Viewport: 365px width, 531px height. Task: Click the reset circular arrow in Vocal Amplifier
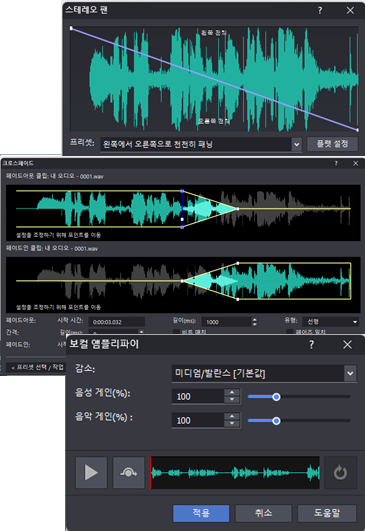pyautogui.click(x=340, y=472)
